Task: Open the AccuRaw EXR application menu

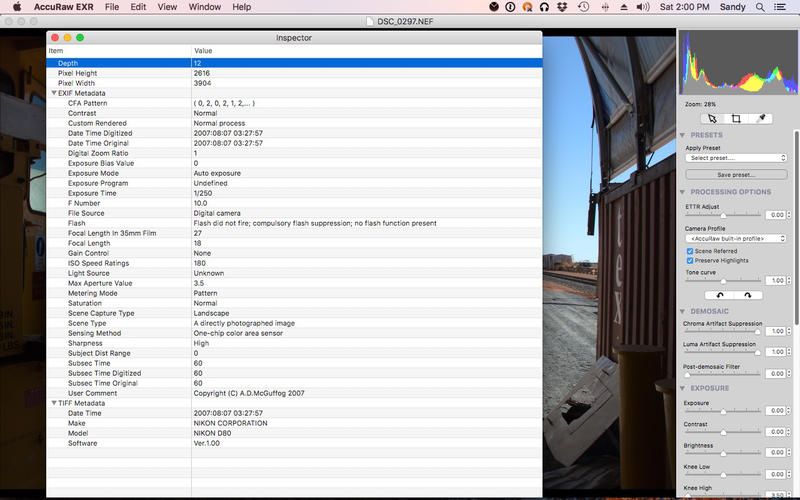Action: coord(64,7)
